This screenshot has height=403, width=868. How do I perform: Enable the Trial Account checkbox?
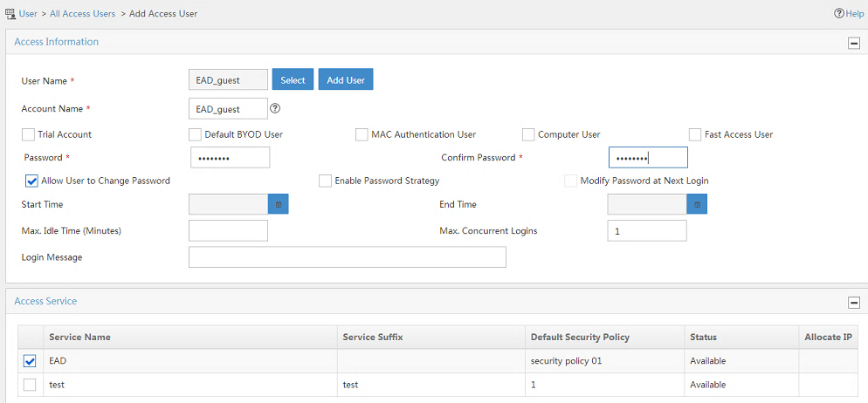[x=28, y=134]
